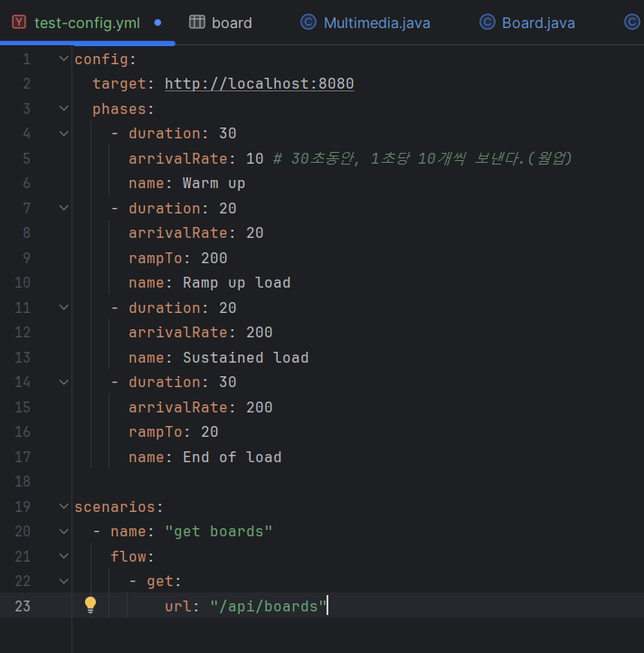This screenshot has width=644, height=653.
Task: Open the Multimedia.java tab
Action: 376,23
